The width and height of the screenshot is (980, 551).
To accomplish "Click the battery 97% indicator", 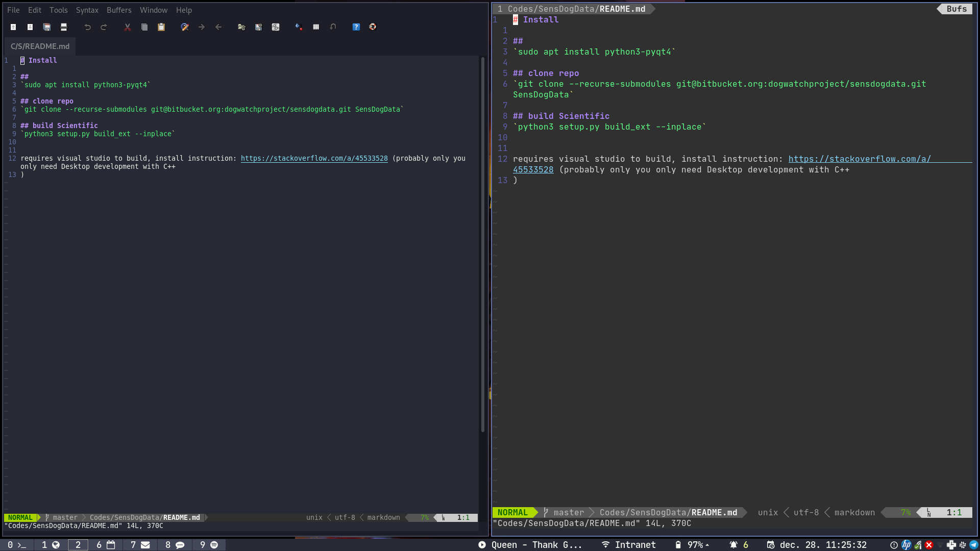I will pyautogui.click(x=692, y=545).
